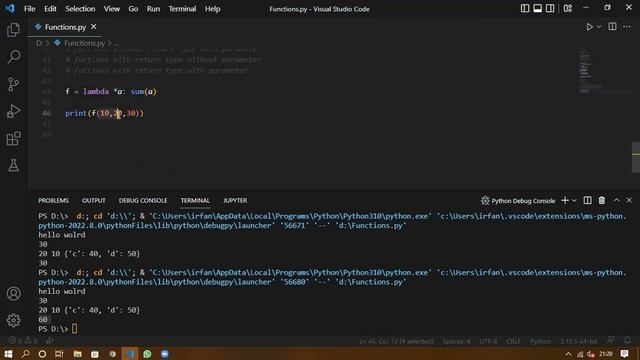Open Windows taskbar search
The height and width of the screenshot is (360, 640).
[25, 353]
